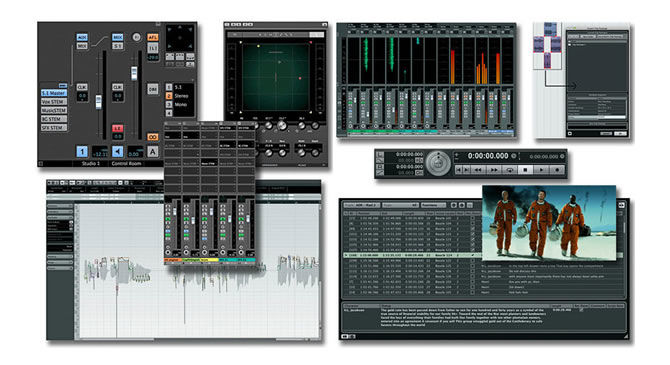This screenshot has width=670, height=365.
Task: Click the left locator time in transport
Action: click(409, 154)
